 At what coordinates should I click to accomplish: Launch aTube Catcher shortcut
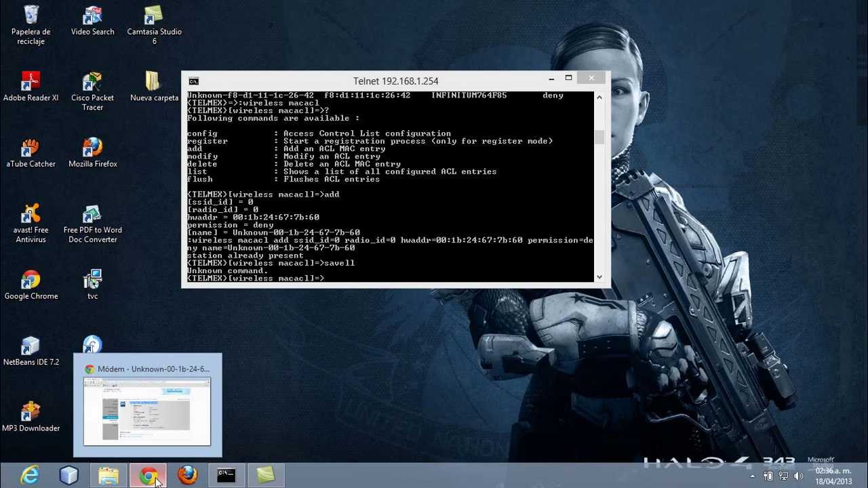(31, 152)
